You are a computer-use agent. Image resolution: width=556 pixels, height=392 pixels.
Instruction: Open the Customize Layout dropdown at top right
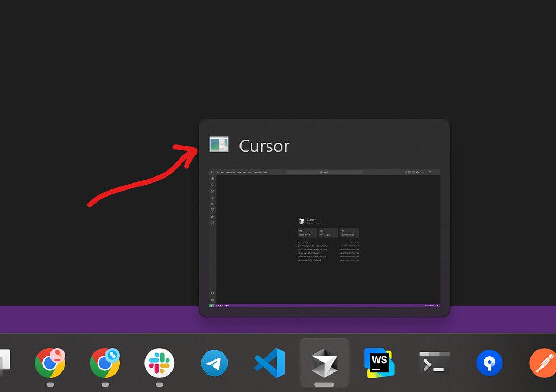(418, 172)
